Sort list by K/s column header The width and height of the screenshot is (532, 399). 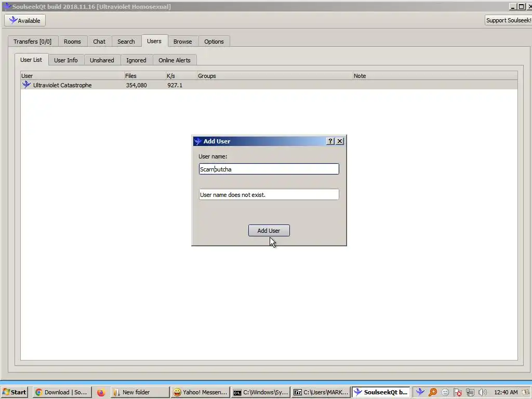pyautogui.click(x=181, y=76)
